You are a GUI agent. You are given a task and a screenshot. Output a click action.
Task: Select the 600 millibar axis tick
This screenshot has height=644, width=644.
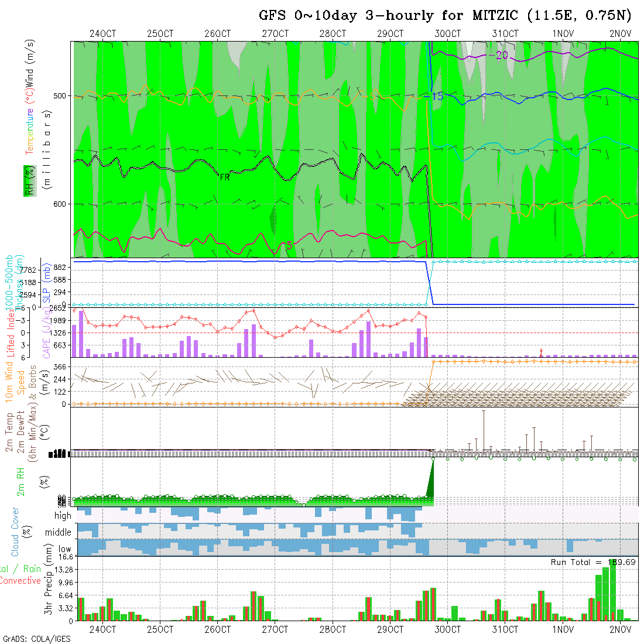(x=61, y=204)
